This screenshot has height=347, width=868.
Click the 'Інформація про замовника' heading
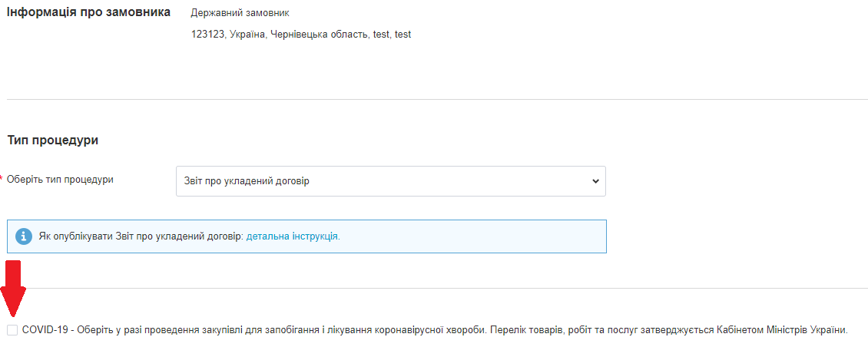(x=88, y=12)
